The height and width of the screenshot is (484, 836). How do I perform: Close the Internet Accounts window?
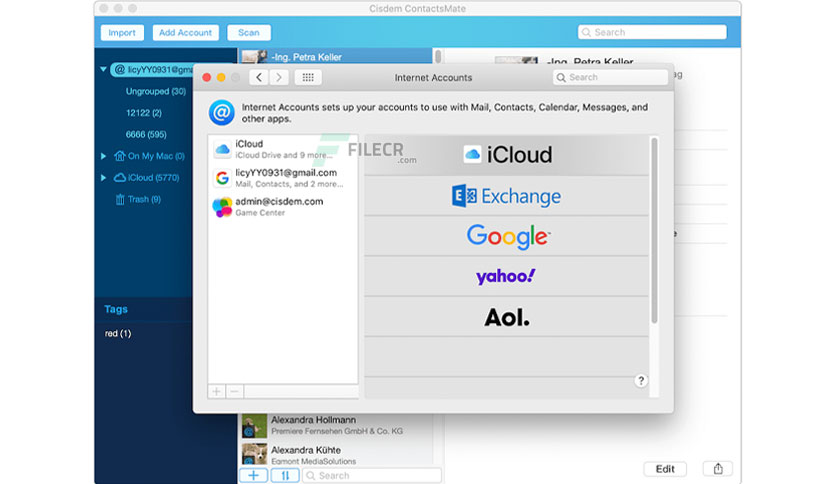(207, 78)
